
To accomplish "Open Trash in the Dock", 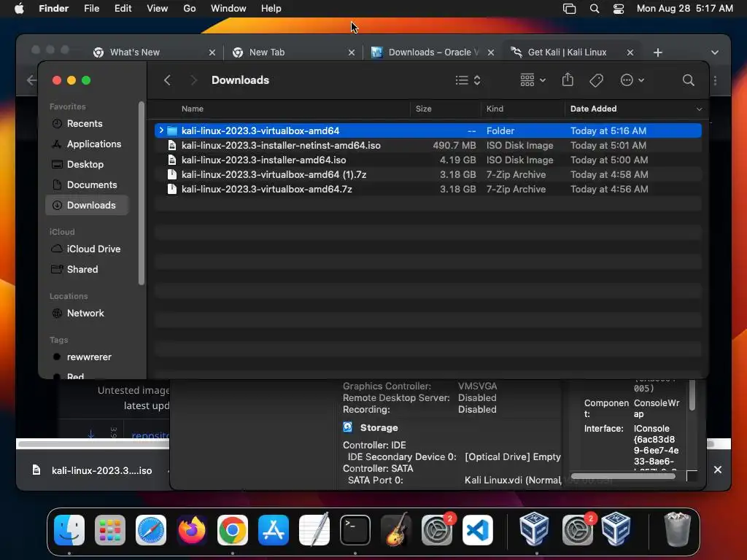I will [677, 530].
